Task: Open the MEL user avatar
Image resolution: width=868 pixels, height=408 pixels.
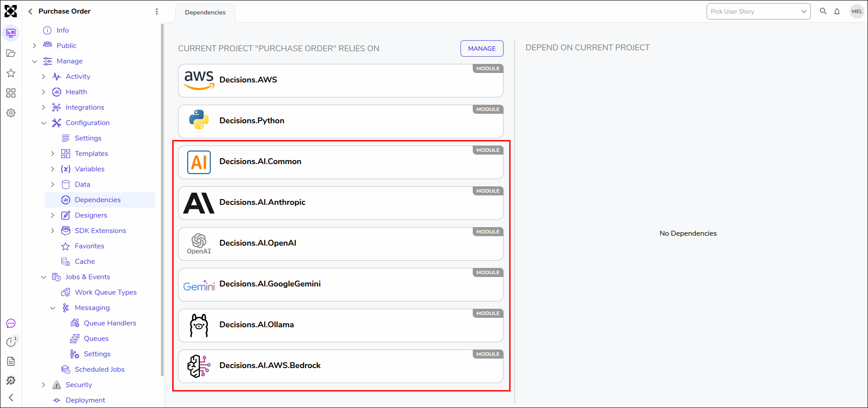Action: click(857, 11)
